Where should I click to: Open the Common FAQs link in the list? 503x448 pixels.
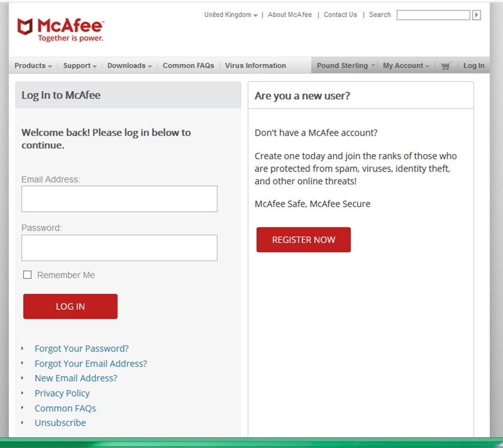click(x=65, y=408)
